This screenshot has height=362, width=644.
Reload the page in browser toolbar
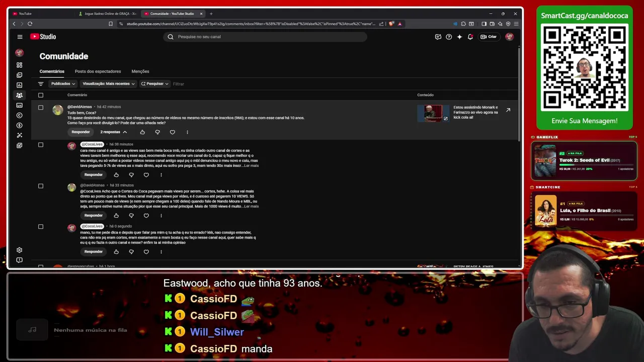[x=30, y=24]
